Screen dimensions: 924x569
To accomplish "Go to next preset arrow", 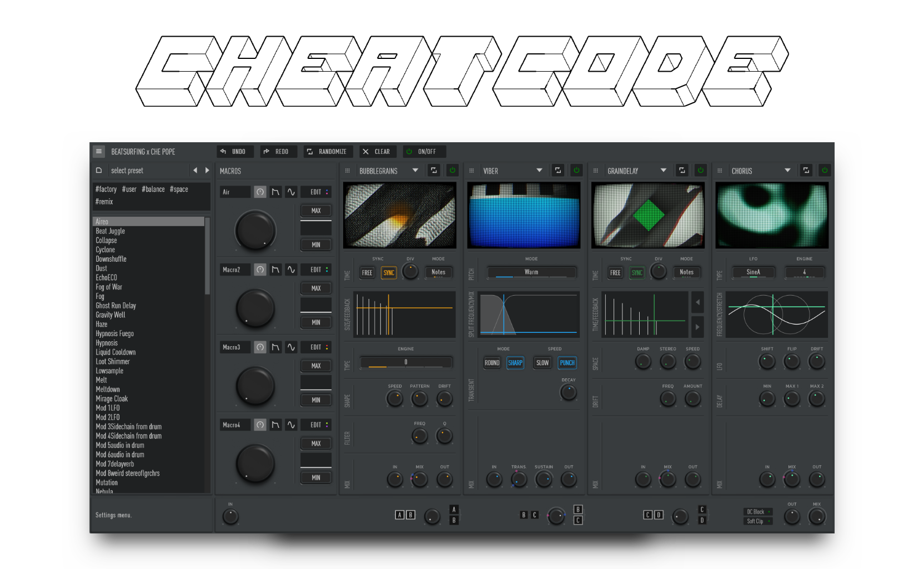I will [x=207, y=171].
